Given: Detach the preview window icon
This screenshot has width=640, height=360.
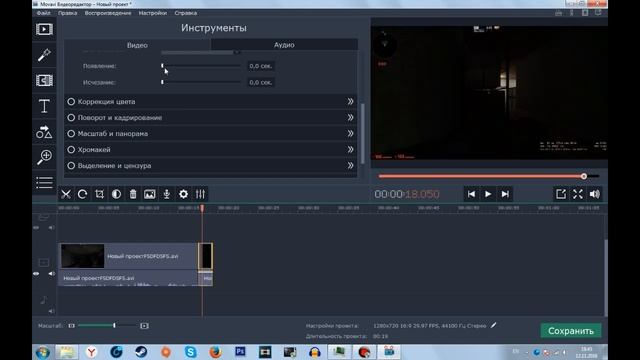Looking at the screenshot, I should (x=561, y=194).
